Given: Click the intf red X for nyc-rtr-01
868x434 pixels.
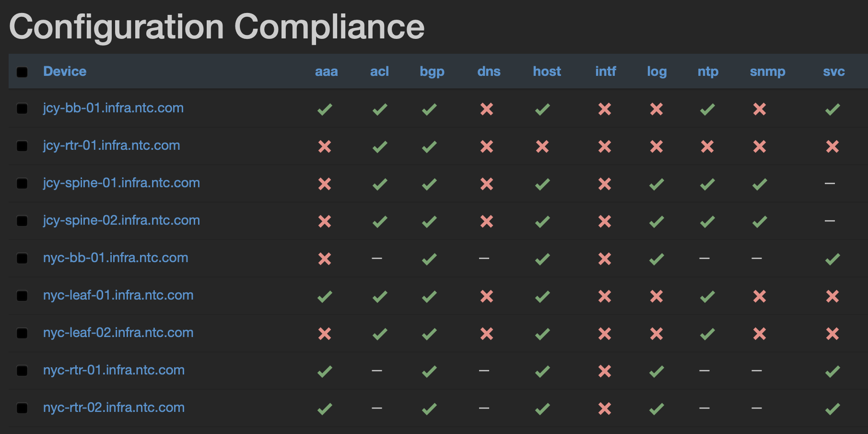Looking at the screenshot, I should click(x=605, y=371).
